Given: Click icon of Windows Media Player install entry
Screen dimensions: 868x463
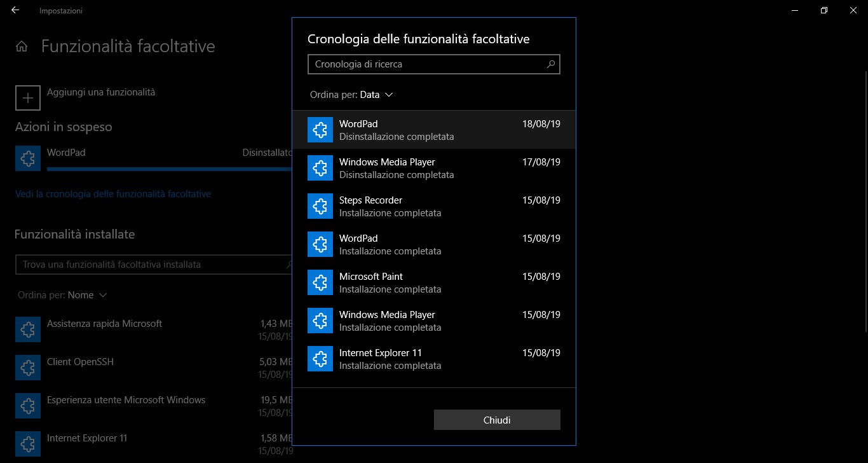Looking at the screenshot, I should (320, 321).
